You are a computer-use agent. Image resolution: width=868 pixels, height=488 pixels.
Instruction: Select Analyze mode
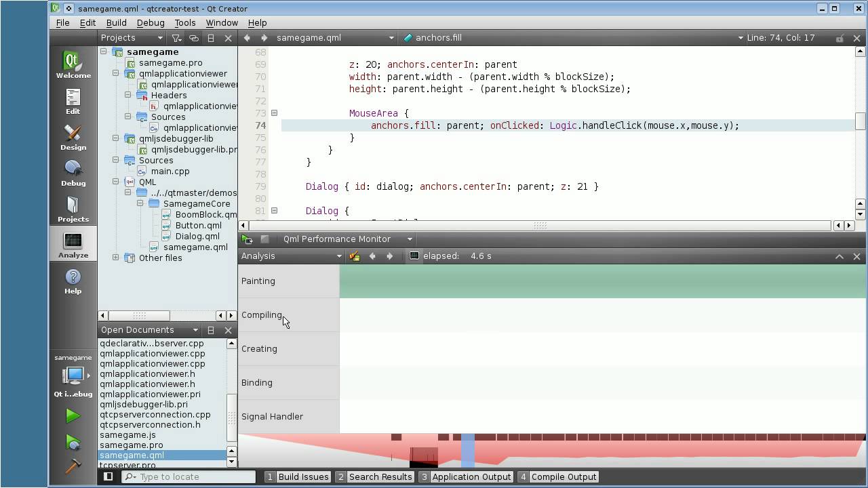pyautogui.click(x=73, y=245)
